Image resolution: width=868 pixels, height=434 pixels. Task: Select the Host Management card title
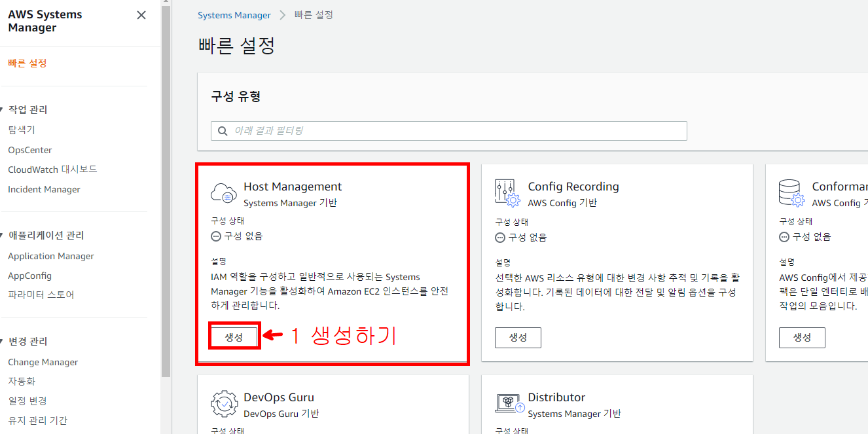pyautogui.click(x=293, y=187)
